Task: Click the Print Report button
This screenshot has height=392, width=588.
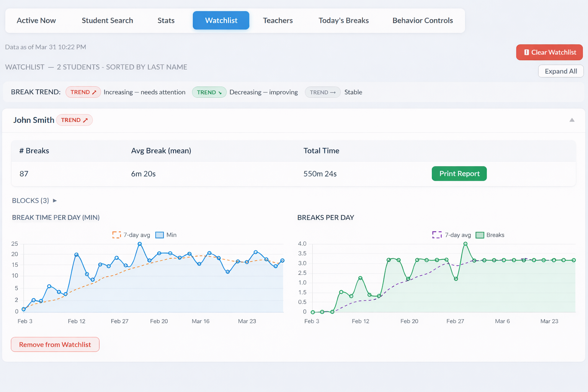Action: tap(459, 173)
